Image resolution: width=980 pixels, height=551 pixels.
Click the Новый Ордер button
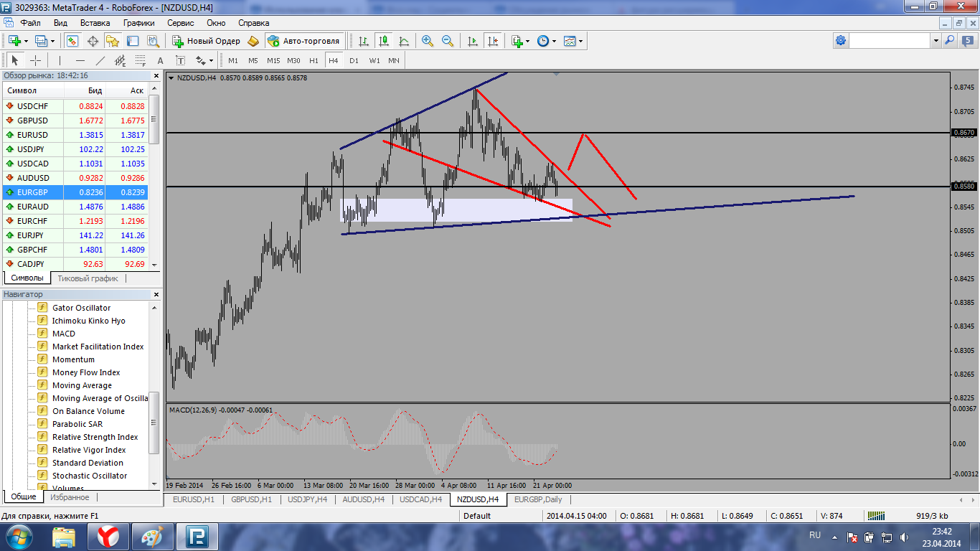207,41
